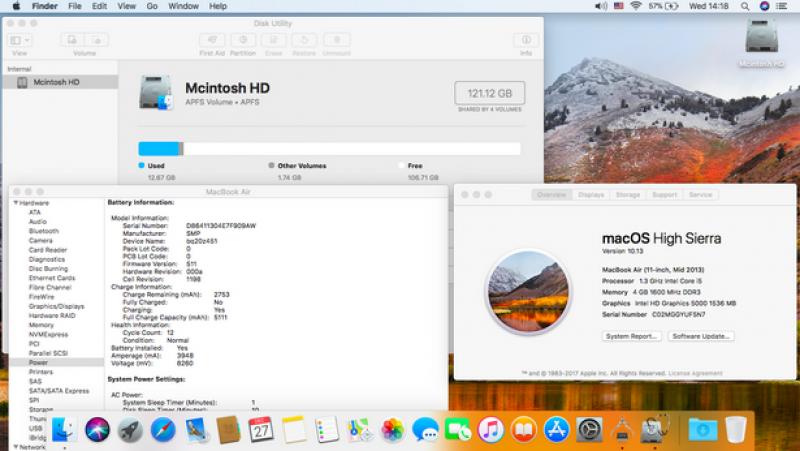Open Notes app in the Dock
Viewport: 800px width, 451px height.
pos(294,430)
